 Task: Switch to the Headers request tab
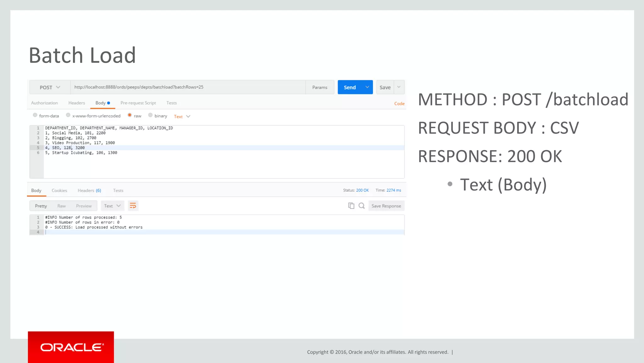77,103
